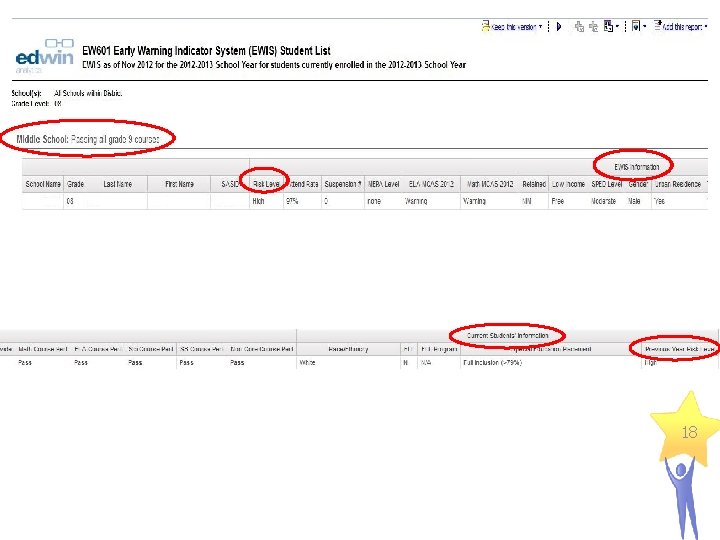Click the EWIS Information group header

coord(636,167)
